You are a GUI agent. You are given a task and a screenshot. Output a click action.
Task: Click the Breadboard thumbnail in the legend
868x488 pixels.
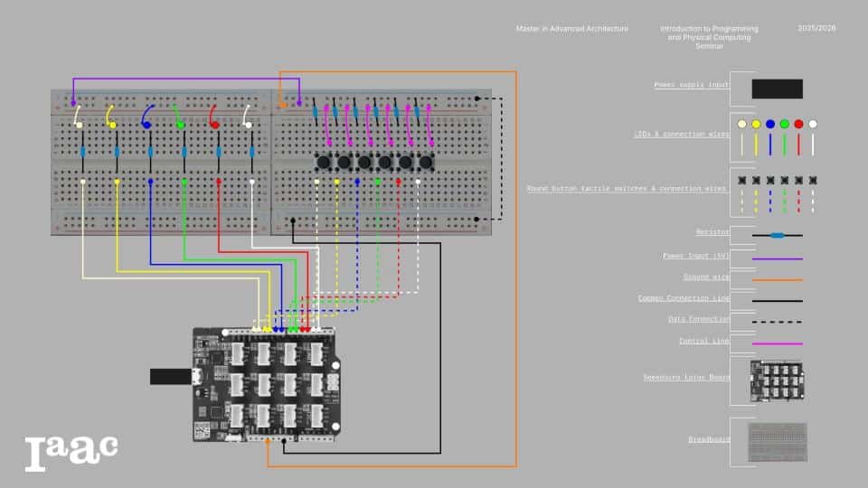click(x=777, y=442)
